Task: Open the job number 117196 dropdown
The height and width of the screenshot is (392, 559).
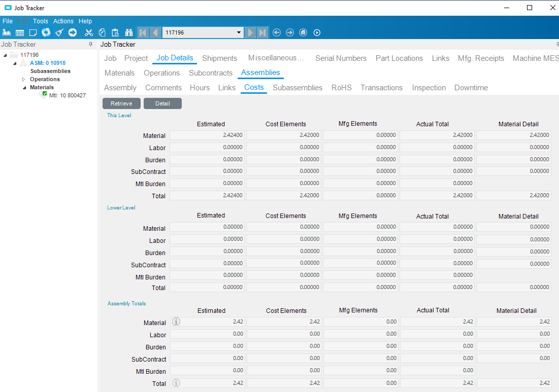Action: (x=239, y=32)
